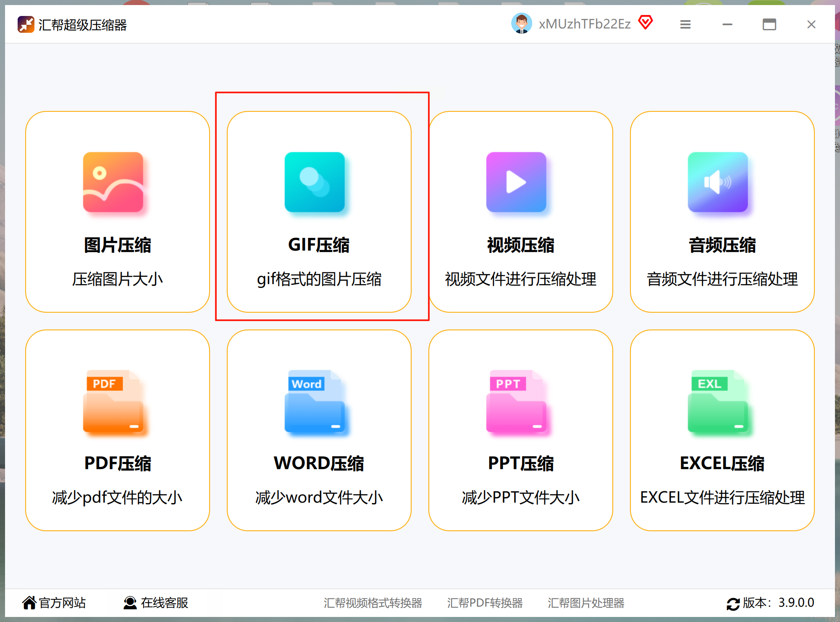Viewport: 840px width, 622px height.
Task: Click the user avatar picture
Action: pos(522,24)
